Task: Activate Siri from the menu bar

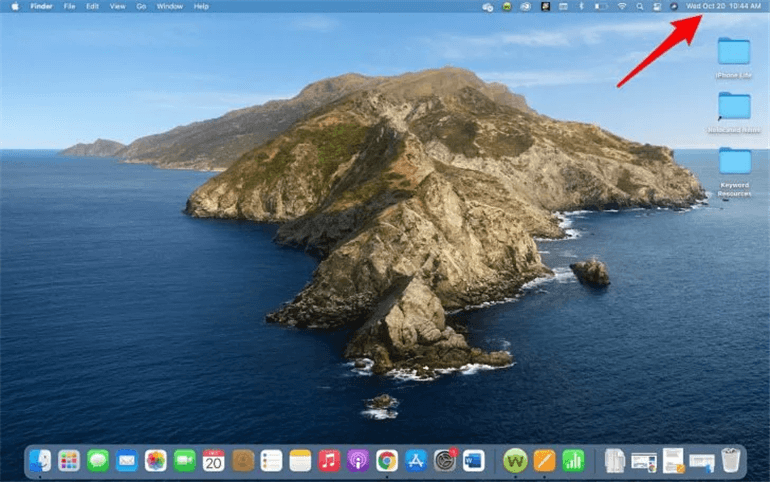Action: point(674,6)
